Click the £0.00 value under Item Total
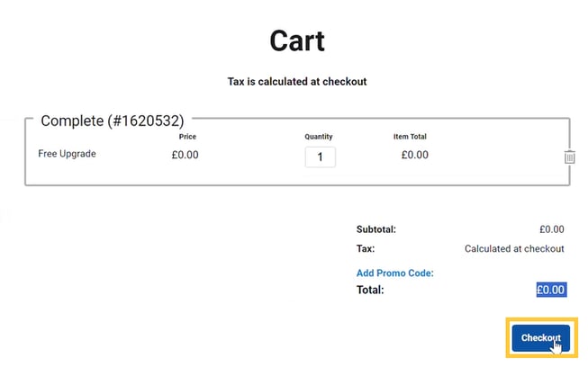Viewport: 588px width, 367px height. click(x=414, y=155)
